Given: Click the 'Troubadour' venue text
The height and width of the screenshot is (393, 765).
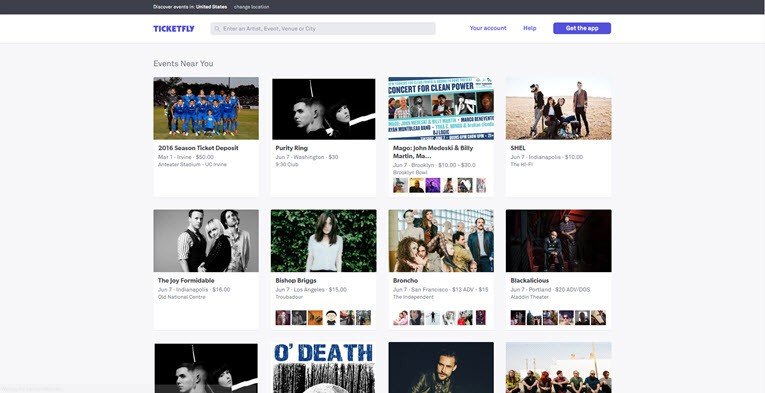Looking at the screenshot, I should [289, 297].
